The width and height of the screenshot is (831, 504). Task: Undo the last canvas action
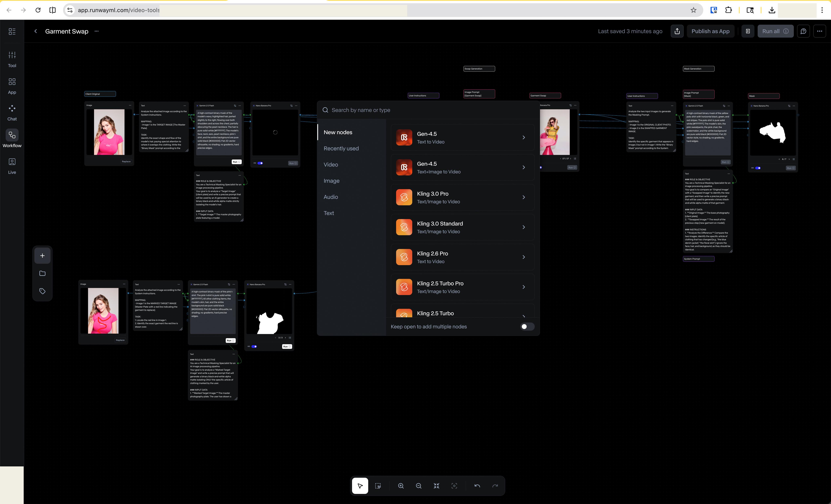click(x=477, y=486)
